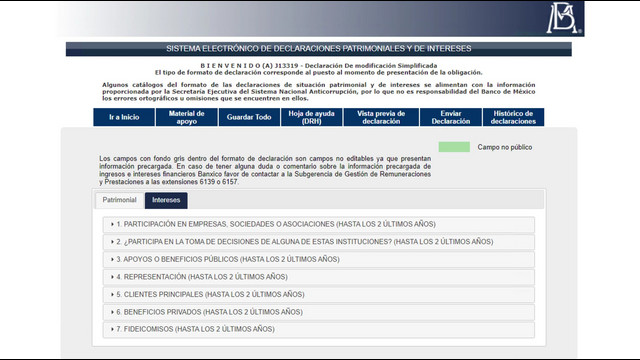Open Hoja de ayuda (DRH)
Viewport: 640px width, 360px height.
coord(311,117)
